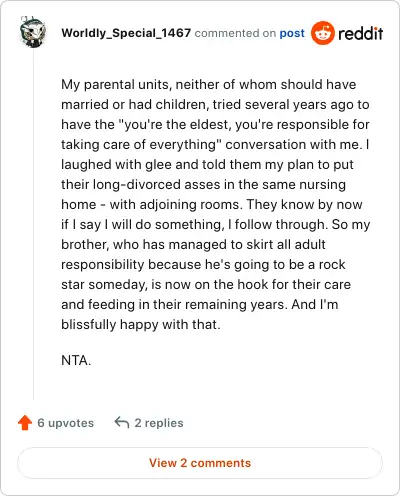Open the Worldly_Special_1467 username link

[x=126, y=33]
